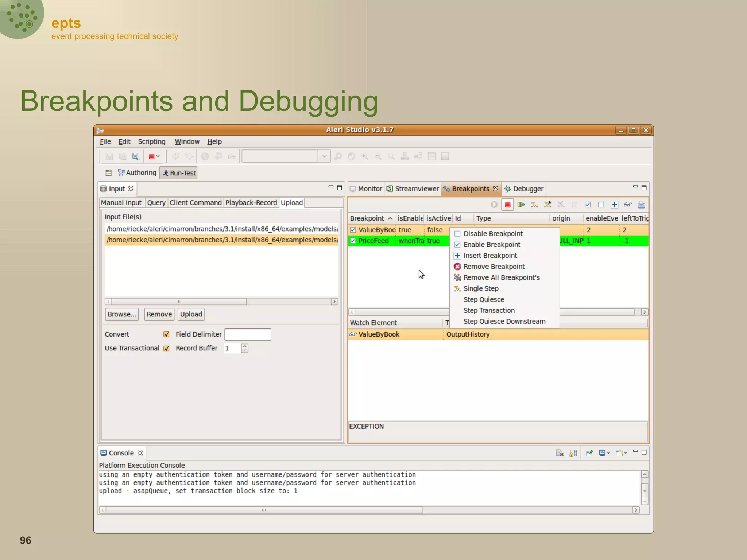Click the Zoom In magnifier icon in main toolbar
The width and height of the screenshot is (747, 560).
pyautogui.click(x=365, y=156)
